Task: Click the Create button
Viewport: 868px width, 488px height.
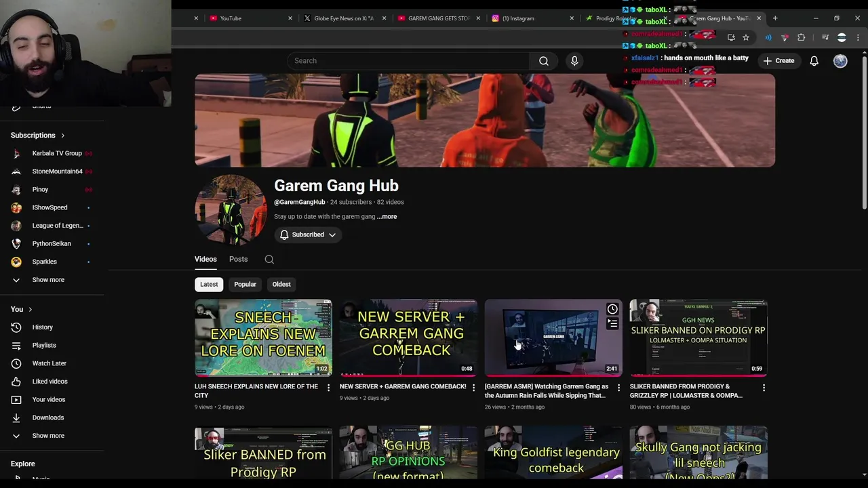Action: click(x=778, y=61)
